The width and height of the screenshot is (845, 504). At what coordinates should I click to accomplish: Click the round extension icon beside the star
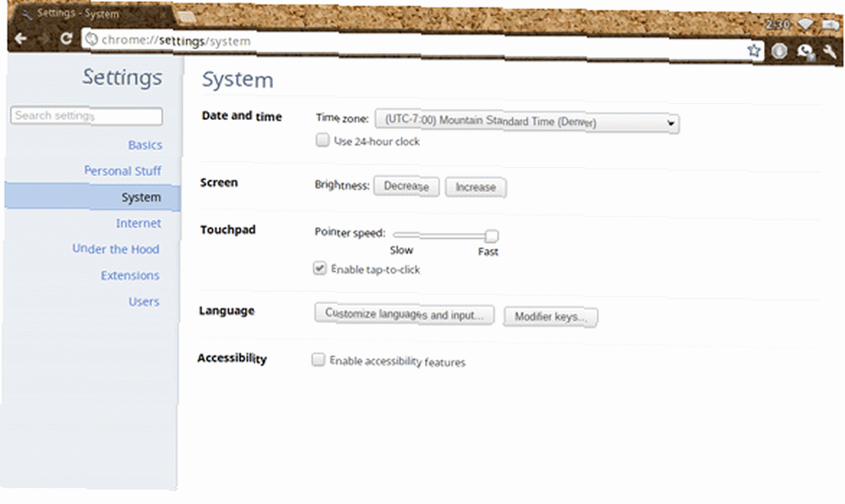coord(779,51)
